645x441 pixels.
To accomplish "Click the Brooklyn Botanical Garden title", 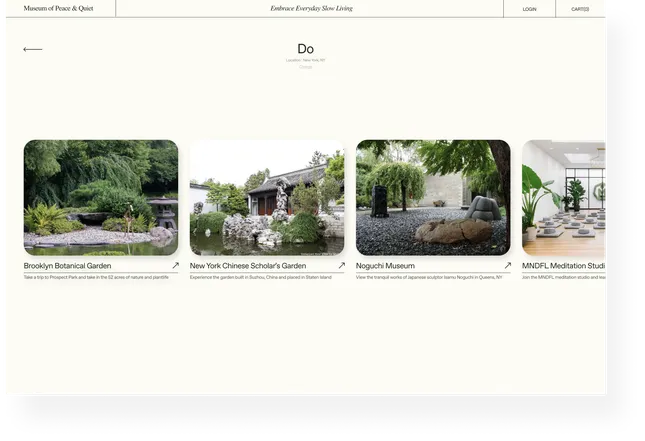I will [x=67, y=266].
